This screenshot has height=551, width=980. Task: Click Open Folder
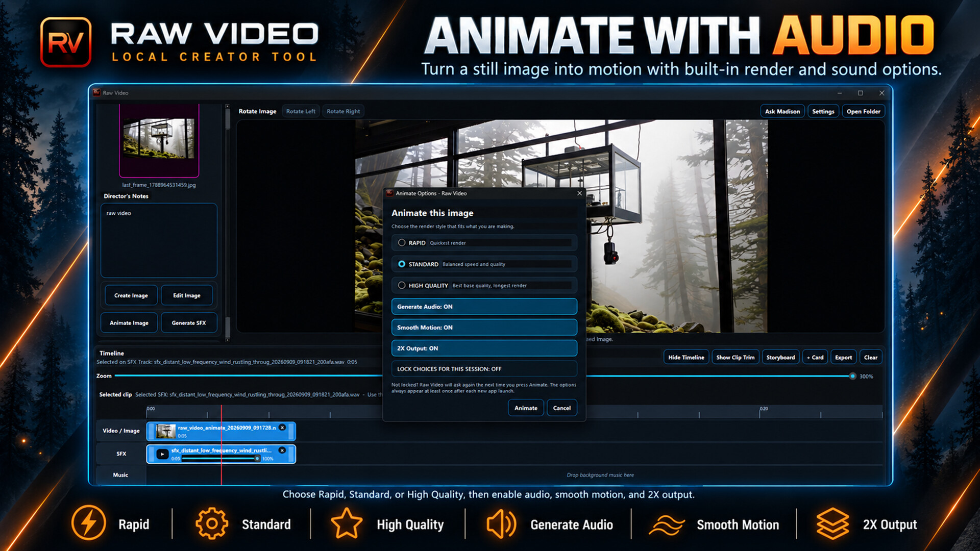(863, 111)
